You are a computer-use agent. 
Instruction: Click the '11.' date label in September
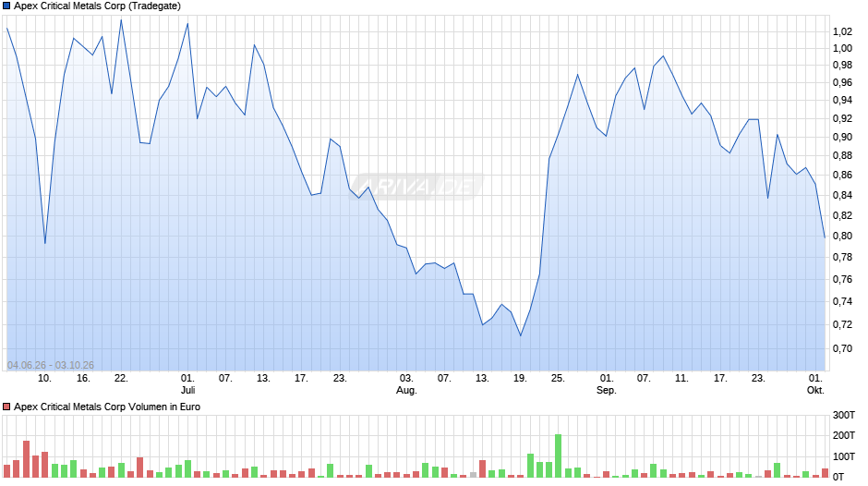pyautogui.click(x=681, y=378)
